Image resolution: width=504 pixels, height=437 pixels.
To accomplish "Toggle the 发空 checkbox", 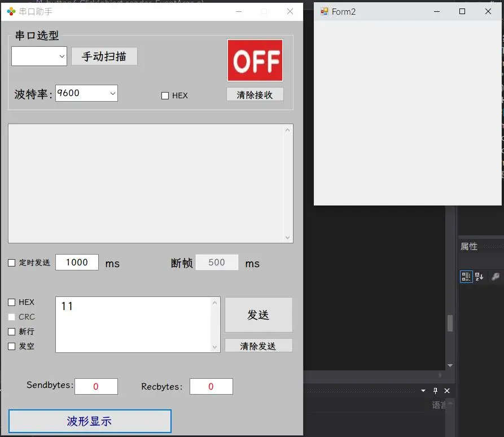I will [12, 346].
